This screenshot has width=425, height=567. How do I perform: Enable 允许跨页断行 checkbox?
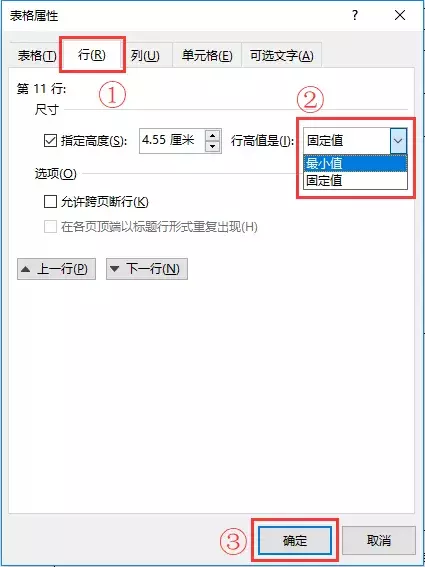(x=50, y=201)
